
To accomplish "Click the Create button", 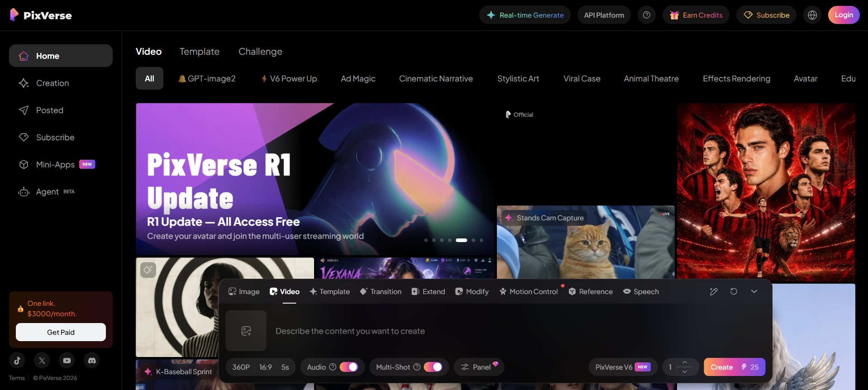I will (x=734, y=367).
